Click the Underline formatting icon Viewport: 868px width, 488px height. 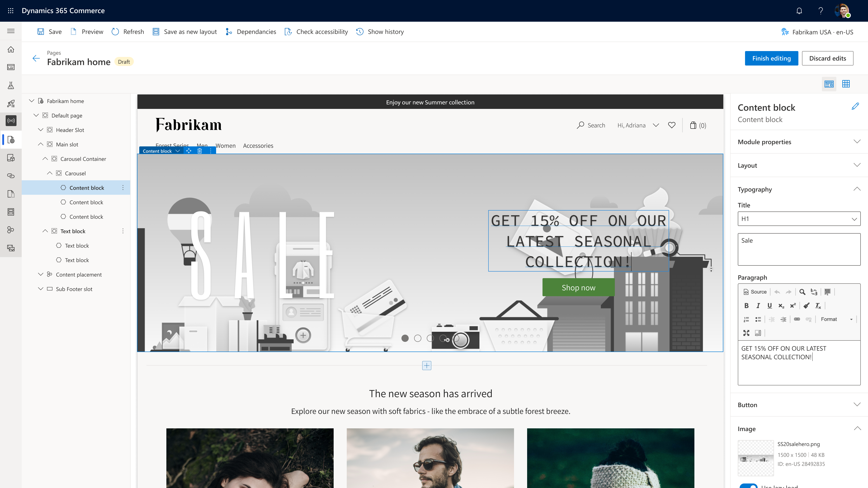click(x=770, y=305)
